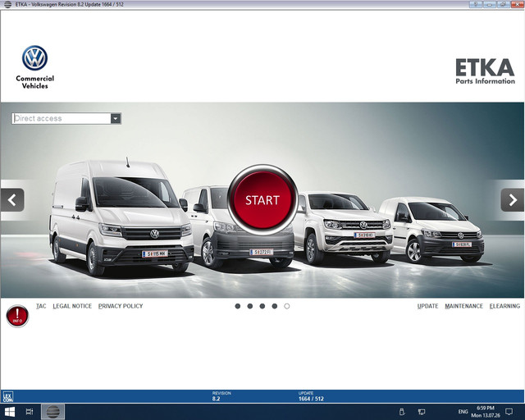Image resolution: width=525 pixels, height=420 pixels.
Task: Expand the Direct access dropdown arrow
Action: (116, 118)
